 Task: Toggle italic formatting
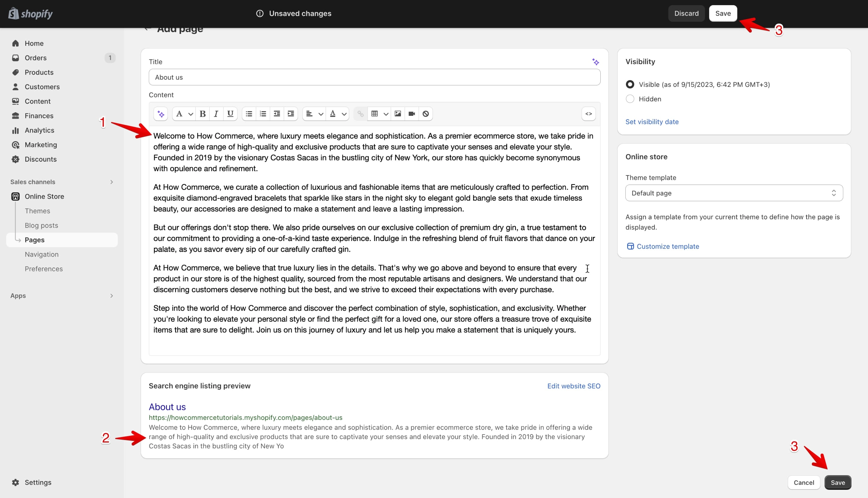pos(216,114)
